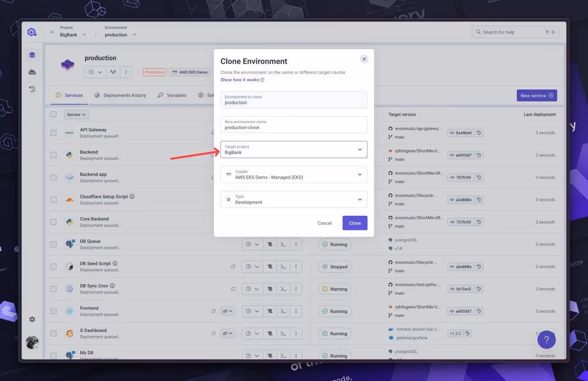The height and width of the screenshot is (381, 588).
Task: Click the Warning status of DB Sync Cron
Action: click(x=335, y=289)
